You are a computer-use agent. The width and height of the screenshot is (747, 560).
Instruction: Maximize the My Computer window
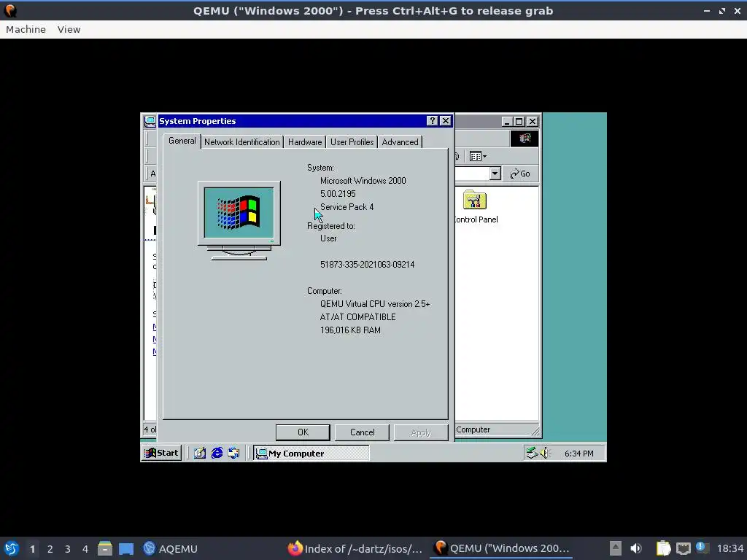[519, 122]
